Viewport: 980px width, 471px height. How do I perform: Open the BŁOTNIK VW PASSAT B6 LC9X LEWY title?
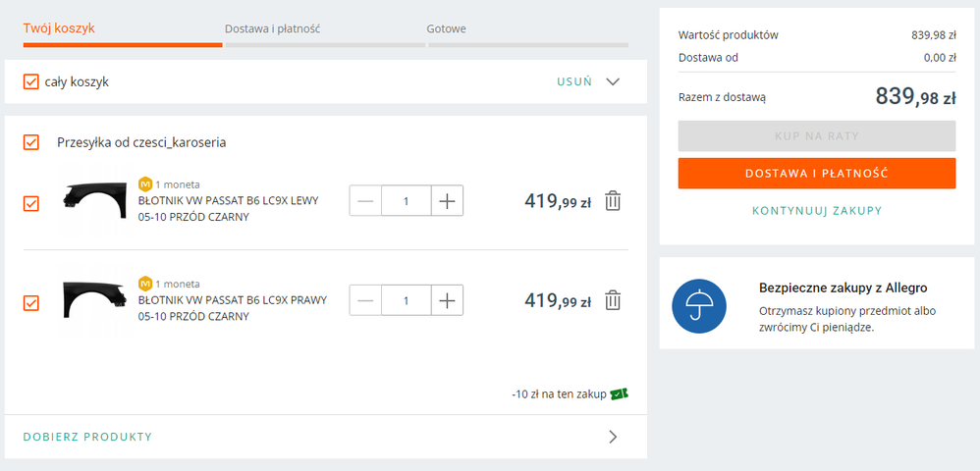coord(228,209)
